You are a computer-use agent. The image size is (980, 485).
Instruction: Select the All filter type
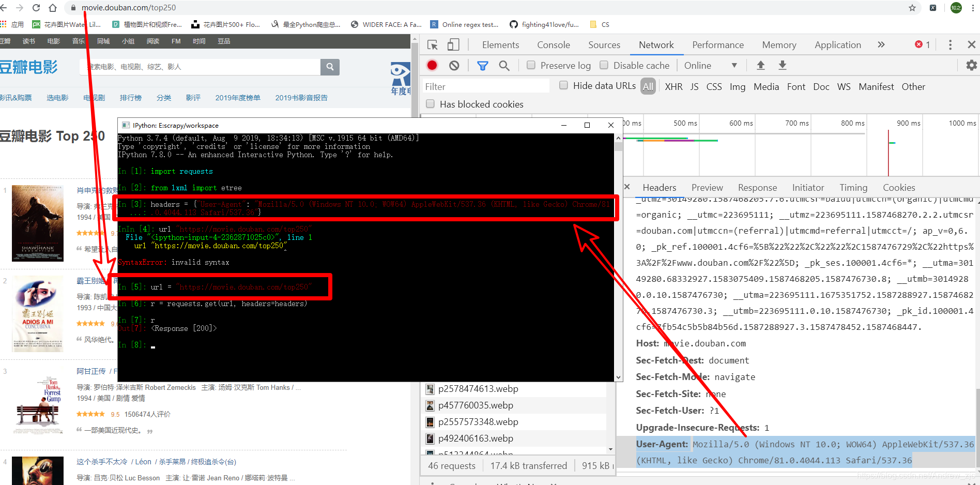pyautogui.click(x=648, y=86)
